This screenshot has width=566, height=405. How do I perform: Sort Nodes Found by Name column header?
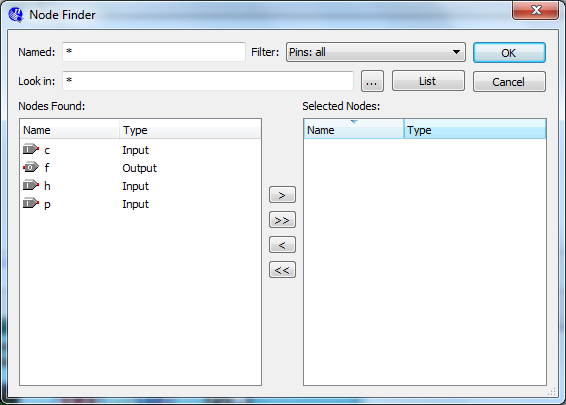(70, 130)
